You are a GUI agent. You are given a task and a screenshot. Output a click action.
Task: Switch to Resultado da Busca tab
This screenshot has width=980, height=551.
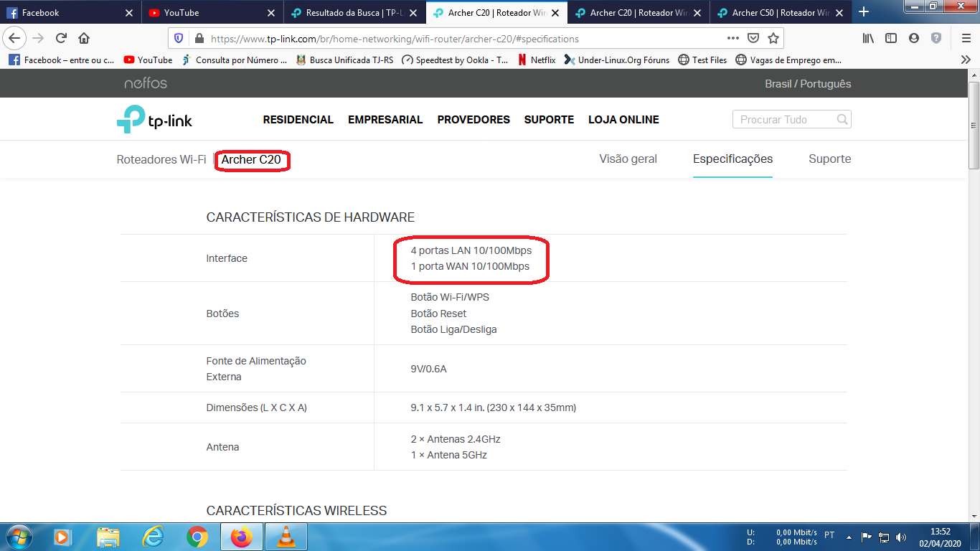pyautogui.click(x=354, y=13)
